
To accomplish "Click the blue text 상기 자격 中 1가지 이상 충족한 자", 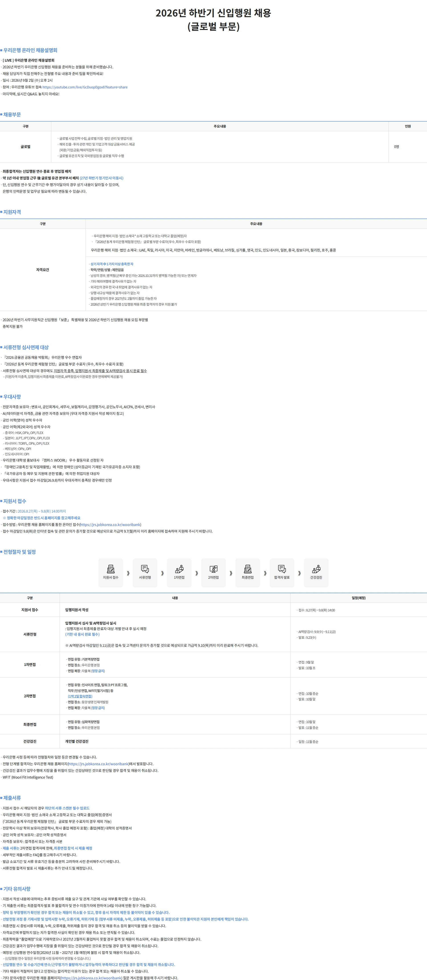I will pyautogui.click(x=112, y=264).
